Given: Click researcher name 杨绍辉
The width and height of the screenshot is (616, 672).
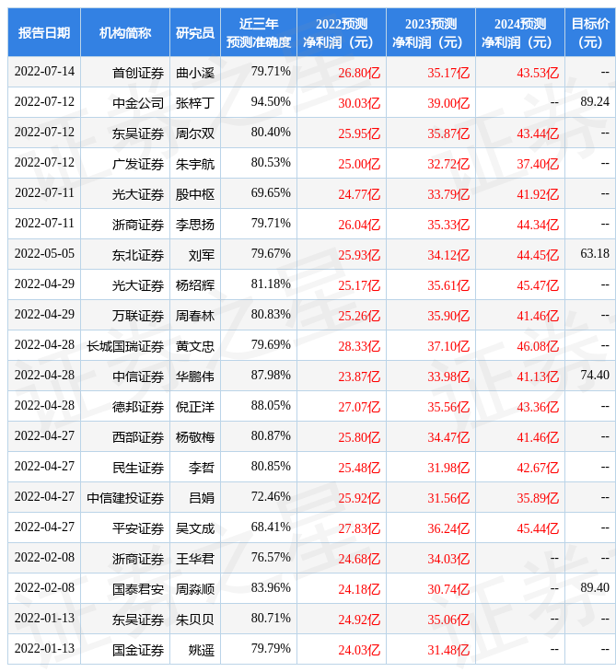Looking at the screenshot, I should click(x=195, y=285).
